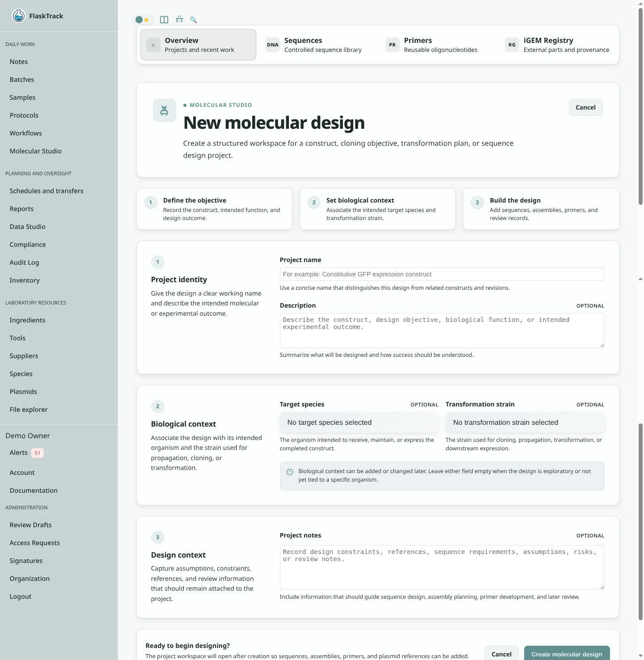Go to Access Requests
The width and height of the screenshot is (644, 660).
(x=35, y=543)
